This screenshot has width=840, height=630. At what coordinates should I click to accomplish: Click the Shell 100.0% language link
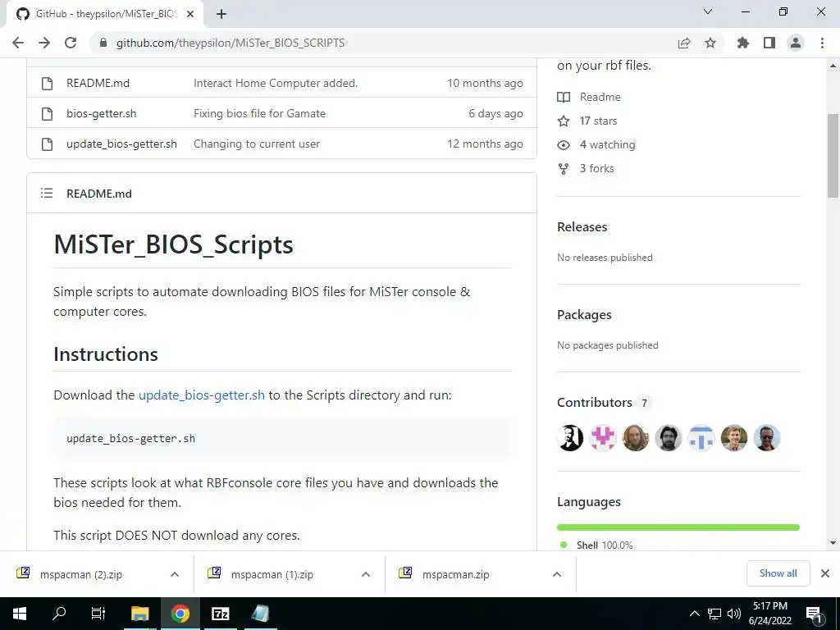[x=605, y=545]
